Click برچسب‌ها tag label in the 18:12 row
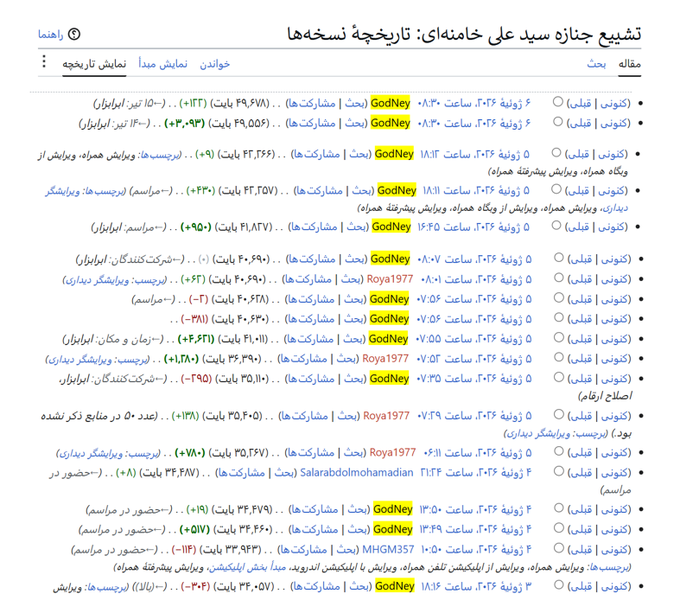680x613 pixels. 160,155
